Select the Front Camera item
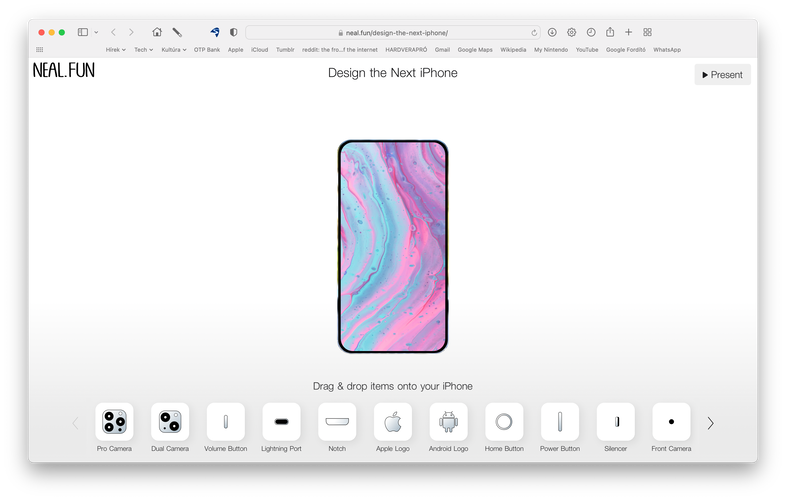The image size is (786, 500). coord(671,422)
